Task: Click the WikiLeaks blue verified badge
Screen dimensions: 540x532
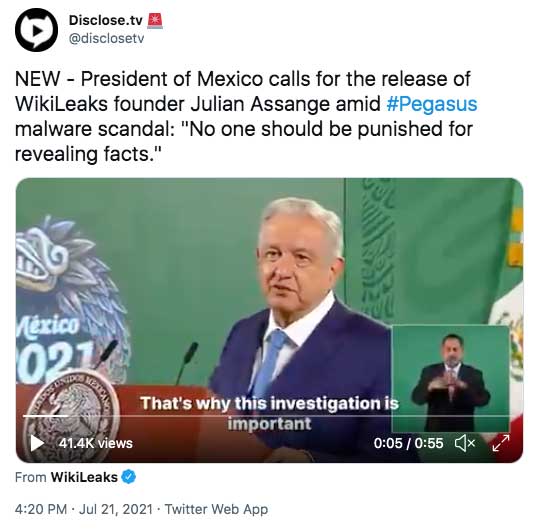Action: coord(129,477)
